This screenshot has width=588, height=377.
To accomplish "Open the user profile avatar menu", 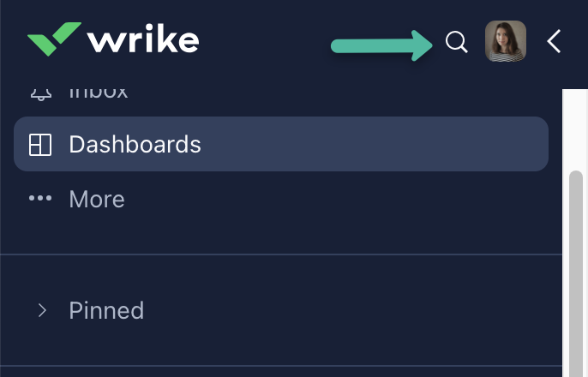I will [x=505, y=42].
